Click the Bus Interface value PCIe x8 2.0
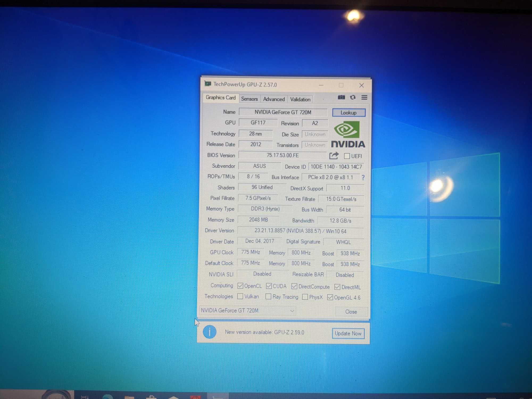The image size is (532, 399). coord(330,177)
